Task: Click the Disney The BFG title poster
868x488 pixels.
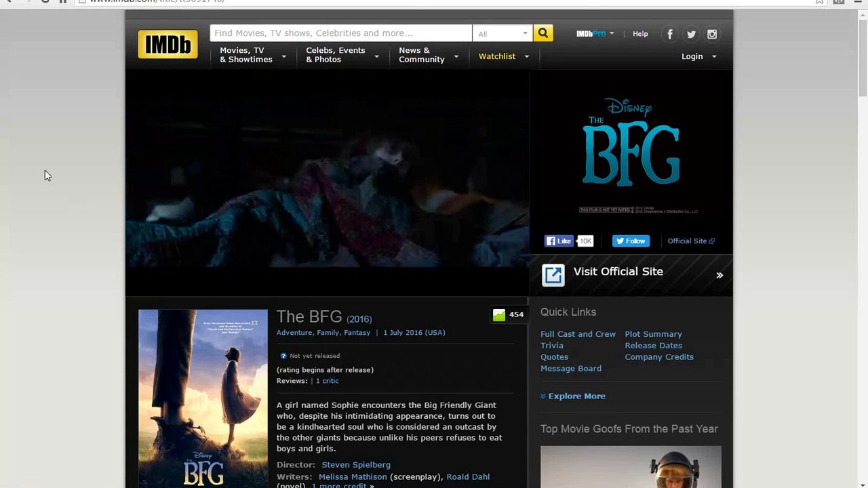Action: pos(631,156)
